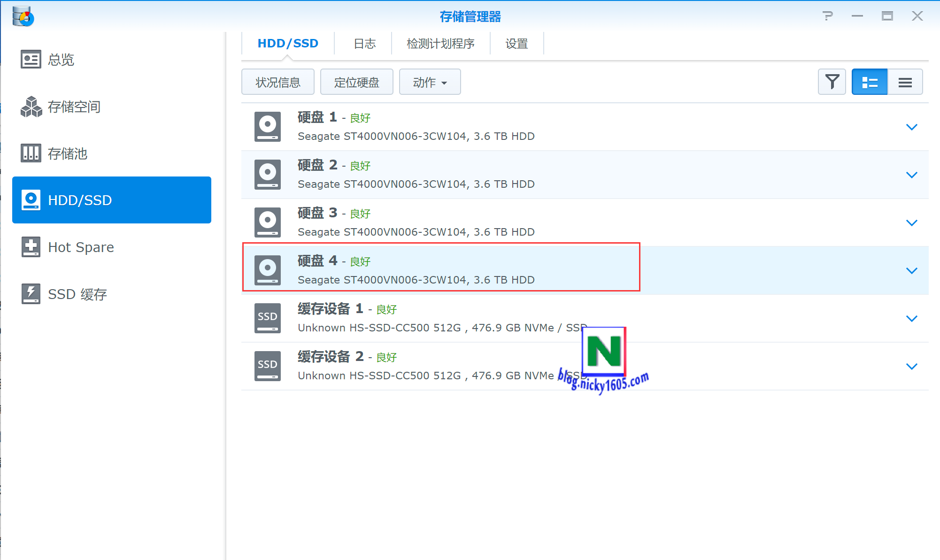Expand details of 缓存设备 1

(x=911, y=319)
